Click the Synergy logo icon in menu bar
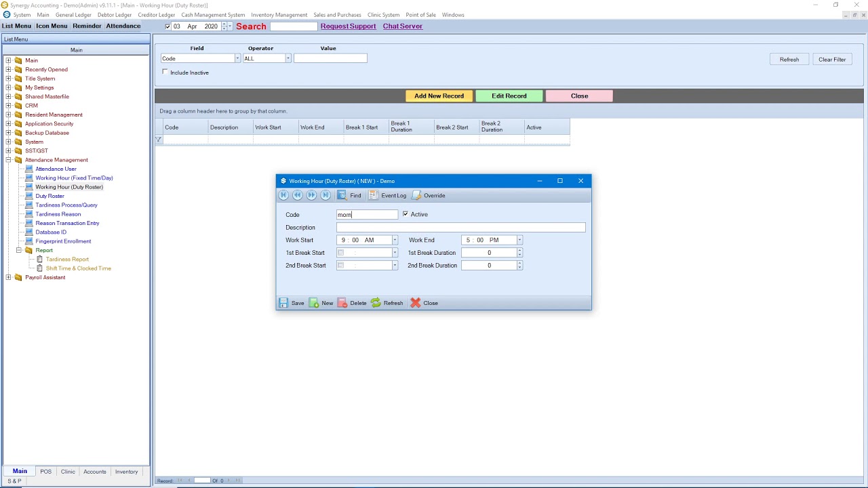 pos(7,15)
